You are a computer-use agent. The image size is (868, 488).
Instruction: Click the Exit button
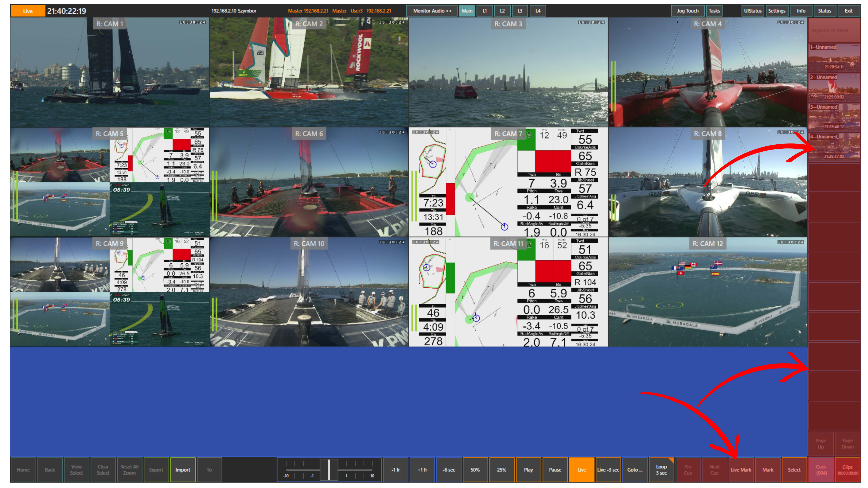point(849,11)
